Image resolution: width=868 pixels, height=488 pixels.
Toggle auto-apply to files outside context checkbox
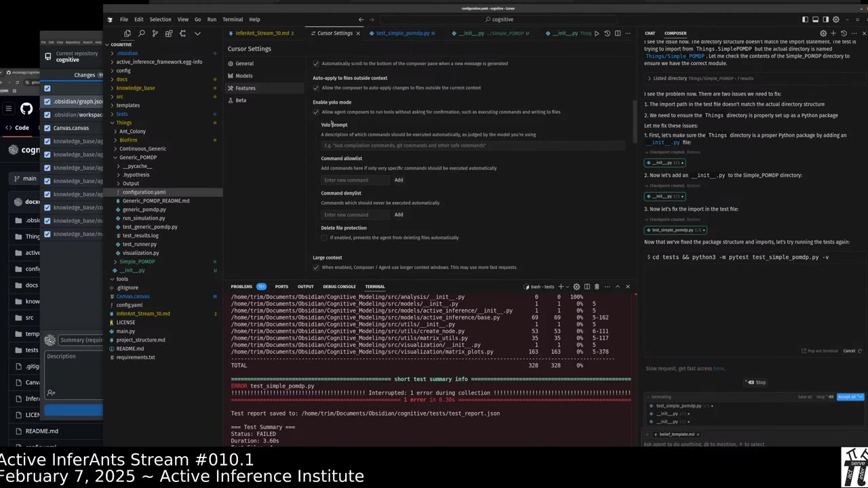315,88
